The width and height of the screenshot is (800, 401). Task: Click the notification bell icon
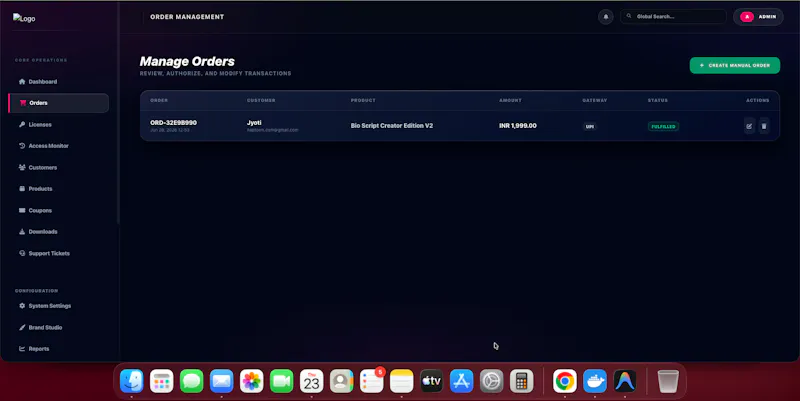pyautogui.click(x=606, y=17)
